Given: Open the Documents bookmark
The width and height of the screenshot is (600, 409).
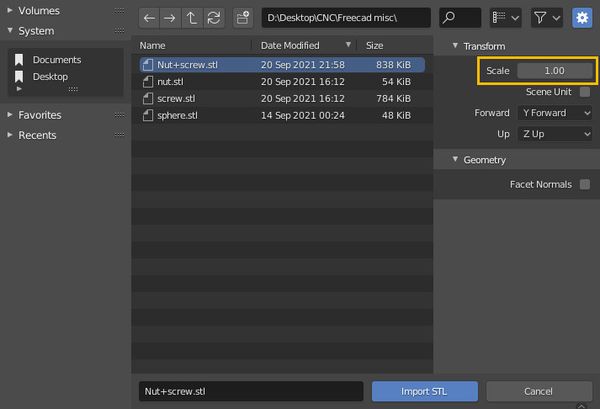Looking at the screenshot, I should click(57, 60).
